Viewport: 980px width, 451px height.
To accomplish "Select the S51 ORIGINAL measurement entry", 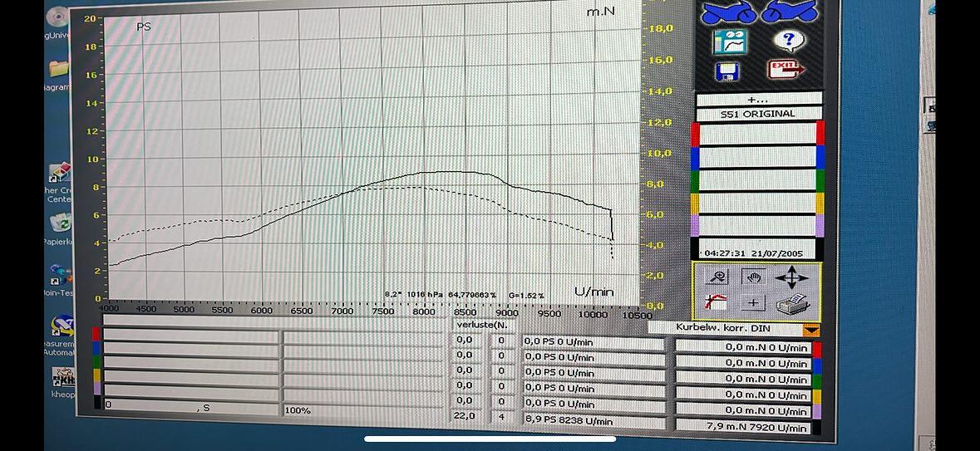I will point(758,114).
